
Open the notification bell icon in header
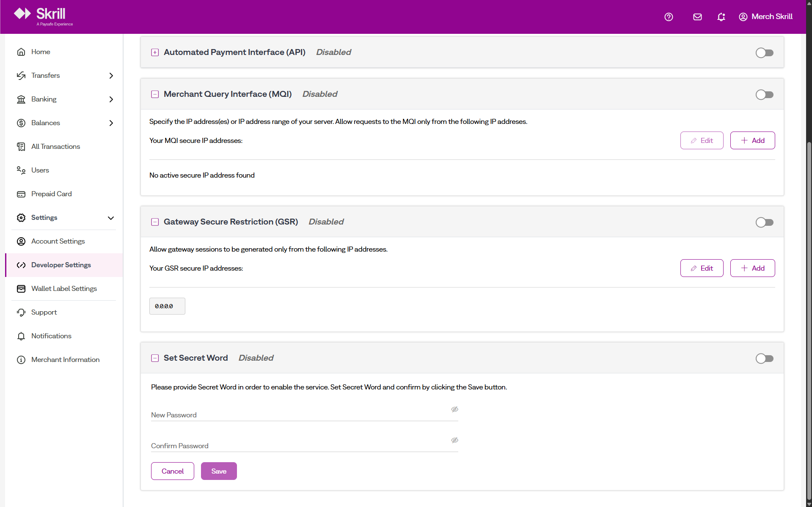tap(721, 17)
